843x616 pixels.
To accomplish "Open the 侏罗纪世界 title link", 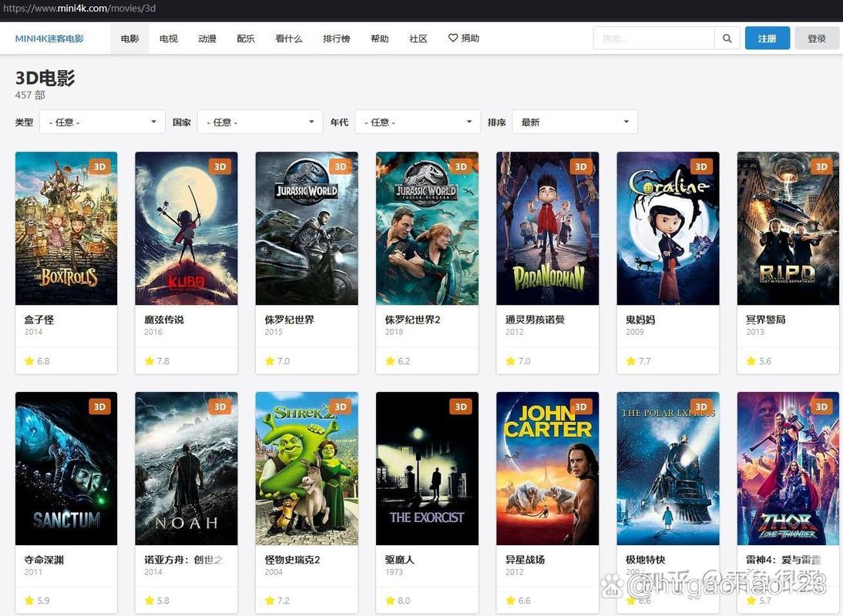I will (289, 320).
